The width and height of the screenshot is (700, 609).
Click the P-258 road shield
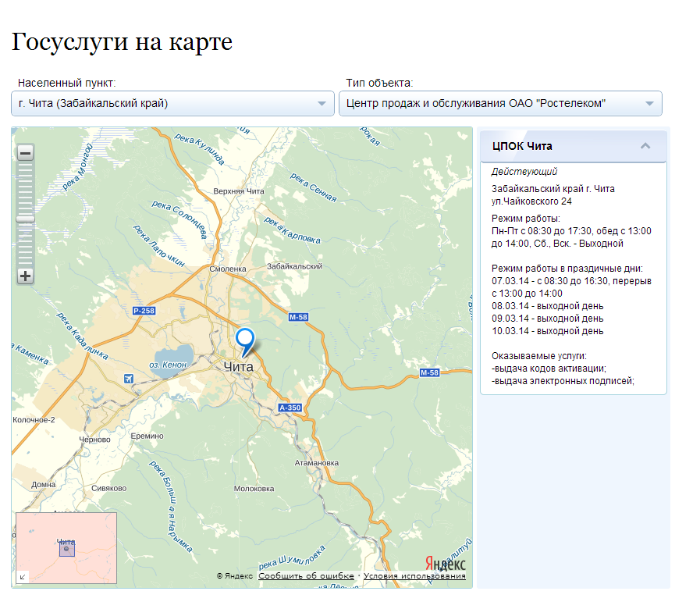click(144, 311)
